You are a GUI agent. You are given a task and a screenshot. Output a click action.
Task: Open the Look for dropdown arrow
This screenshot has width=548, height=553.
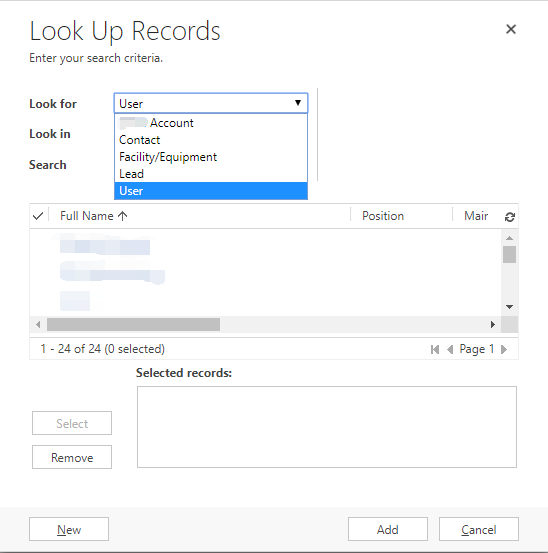[298, 103]
